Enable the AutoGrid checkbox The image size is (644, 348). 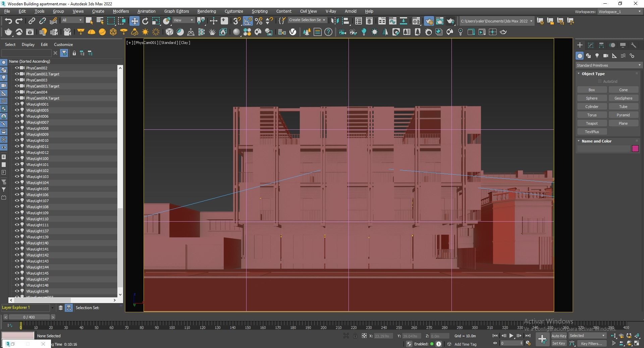(x=599, y=81)
